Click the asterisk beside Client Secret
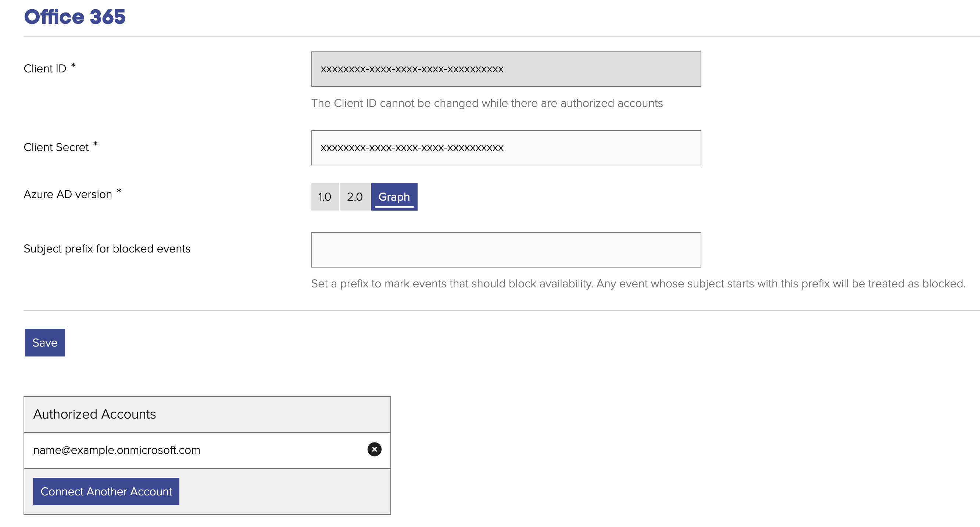The width and height of the screenshot is (980, 527). 96,144
